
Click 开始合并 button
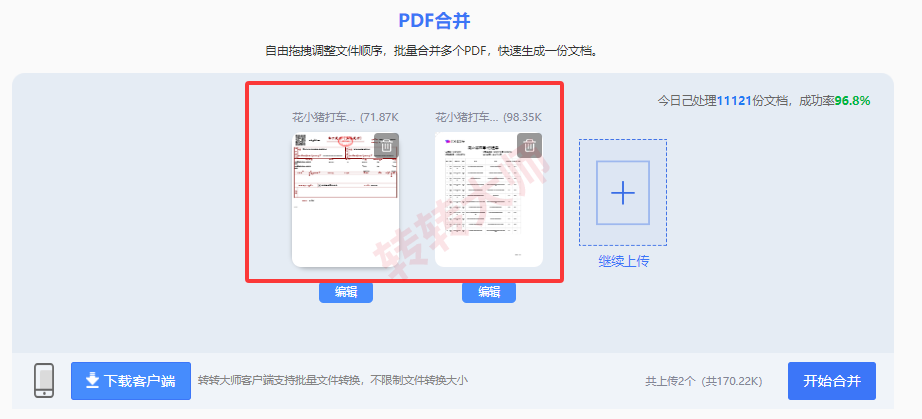(x=832, y=381)
